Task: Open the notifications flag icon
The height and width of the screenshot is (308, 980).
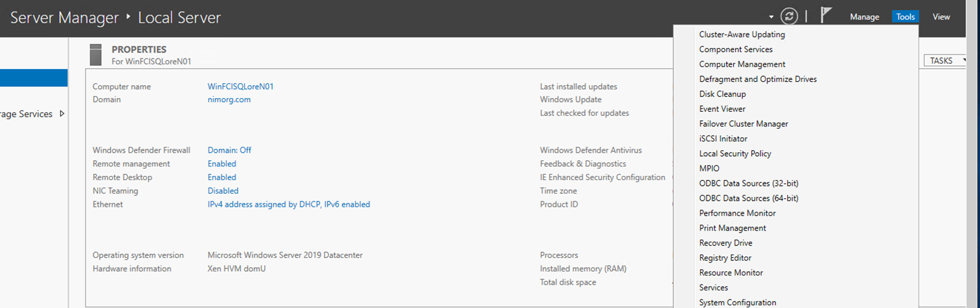Action: (x=826, y=17)
